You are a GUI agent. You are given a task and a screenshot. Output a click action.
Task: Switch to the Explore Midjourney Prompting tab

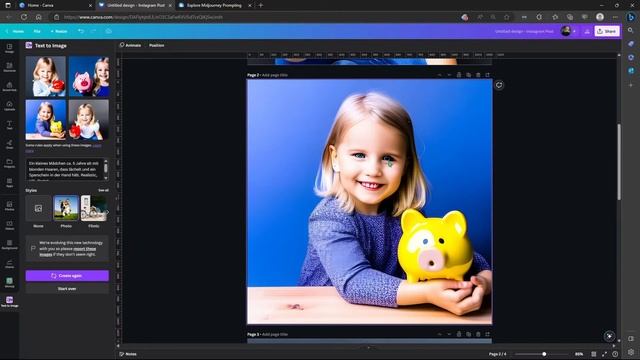(x=215, y=5)
